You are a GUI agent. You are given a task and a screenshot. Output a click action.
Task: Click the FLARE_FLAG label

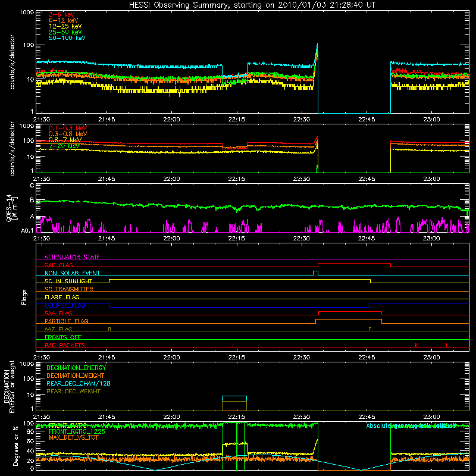(x=62, y=297)
